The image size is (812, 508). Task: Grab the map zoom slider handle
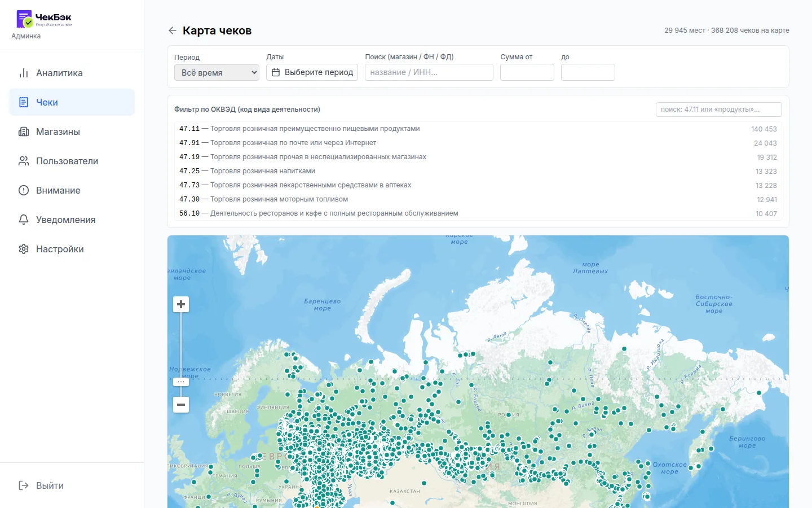181,382
